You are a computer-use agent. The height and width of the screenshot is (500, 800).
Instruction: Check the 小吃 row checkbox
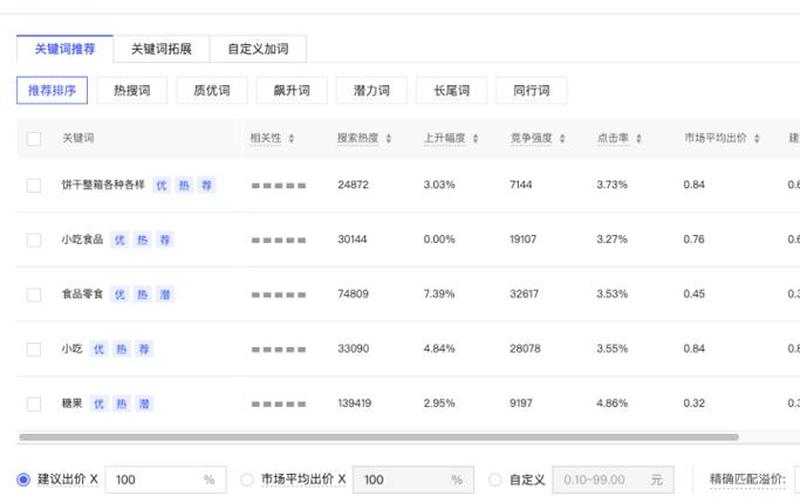pos(34,349)
